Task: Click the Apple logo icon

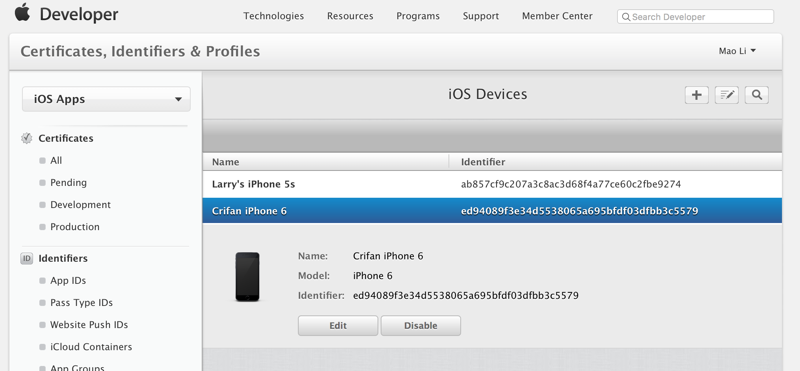Action: pos(22,12)
